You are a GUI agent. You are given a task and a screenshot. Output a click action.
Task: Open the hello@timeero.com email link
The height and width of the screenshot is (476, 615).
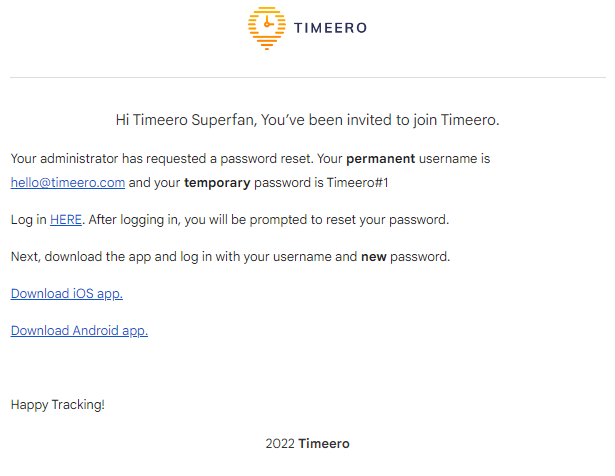pos(68,183)
